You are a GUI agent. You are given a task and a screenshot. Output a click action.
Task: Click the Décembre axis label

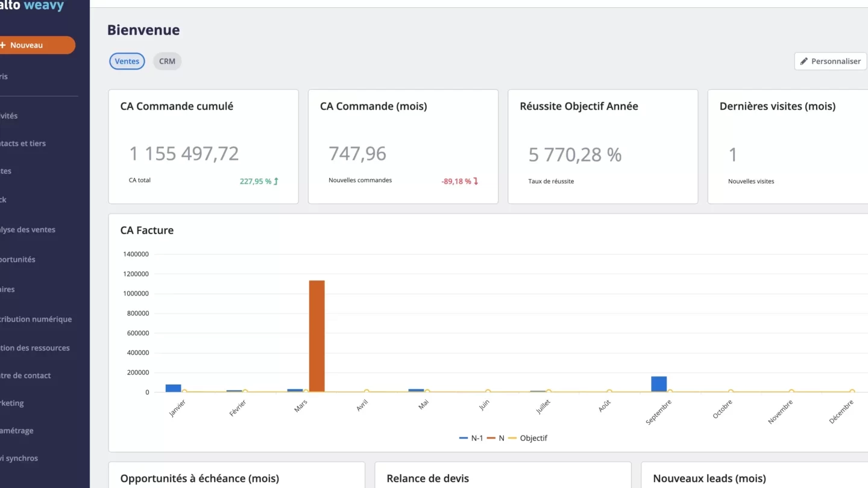click(841, 412)
